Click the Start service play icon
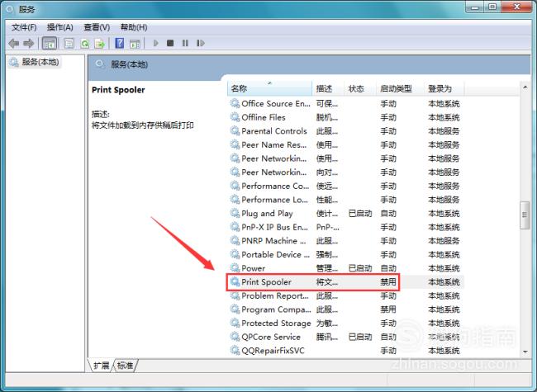 [156, 43]
